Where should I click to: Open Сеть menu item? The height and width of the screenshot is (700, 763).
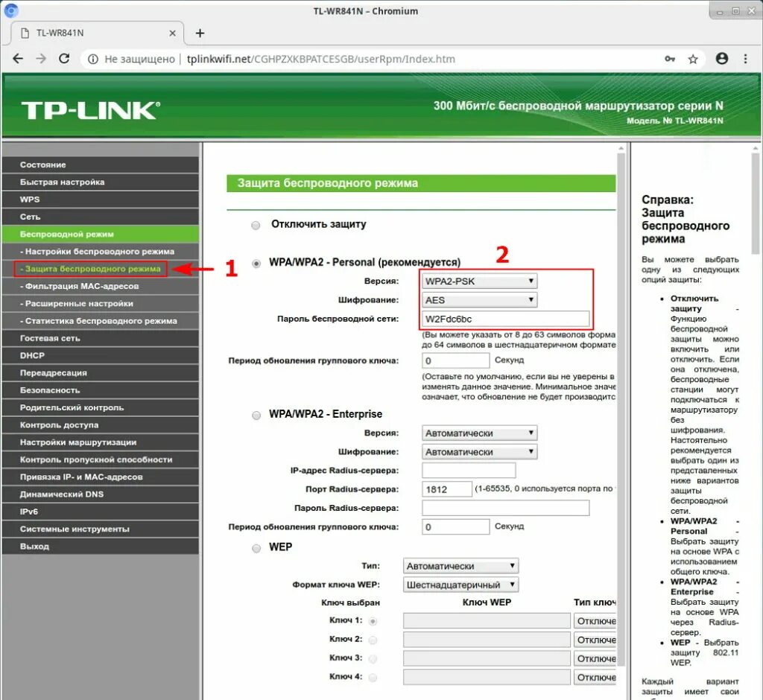click(x=101, y=217)
